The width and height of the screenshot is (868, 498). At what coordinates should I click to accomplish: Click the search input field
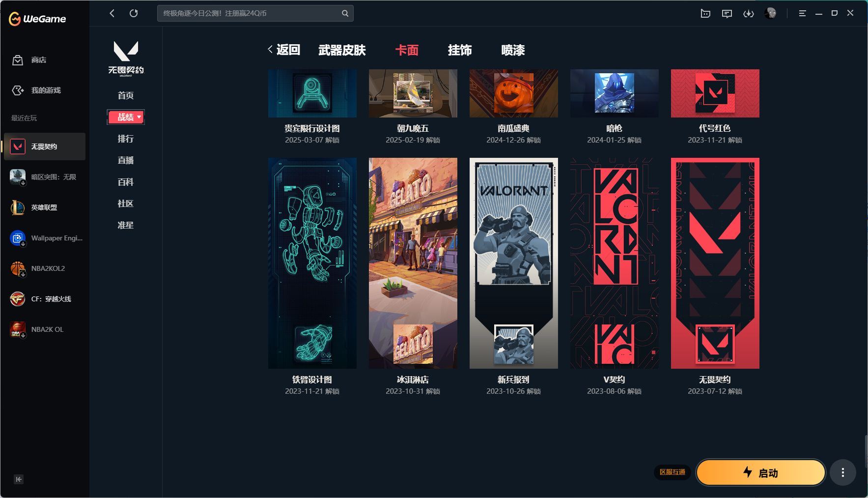246,13
